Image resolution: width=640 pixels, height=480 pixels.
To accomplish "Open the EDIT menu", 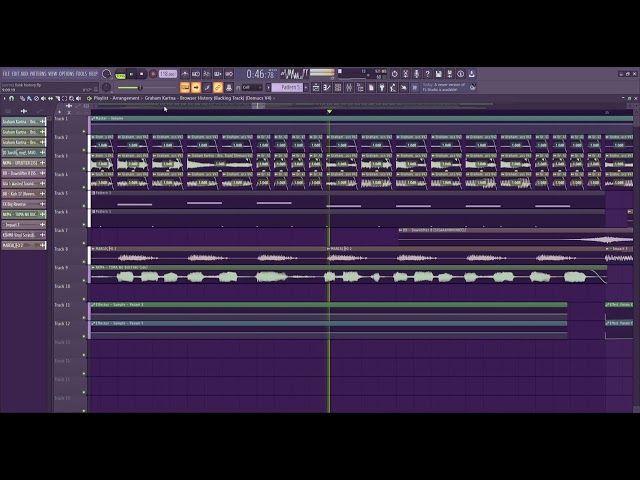I will point(16,74).
